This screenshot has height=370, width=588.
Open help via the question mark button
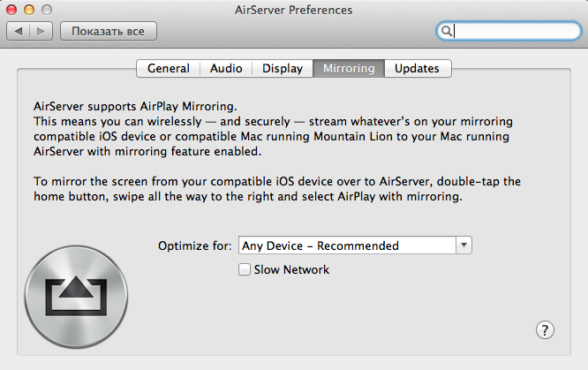pos(545,329)
